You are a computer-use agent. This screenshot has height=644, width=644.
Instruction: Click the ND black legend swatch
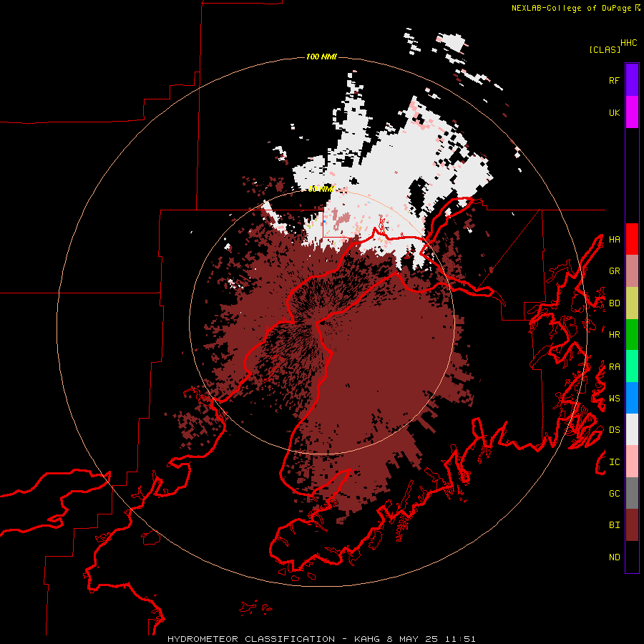632,557
